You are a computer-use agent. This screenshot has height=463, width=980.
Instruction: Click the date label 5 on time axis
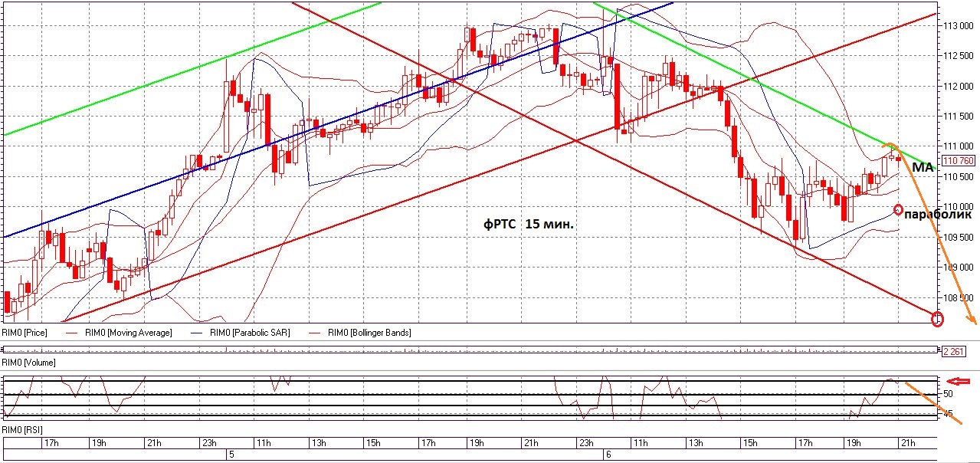(231, 455)
